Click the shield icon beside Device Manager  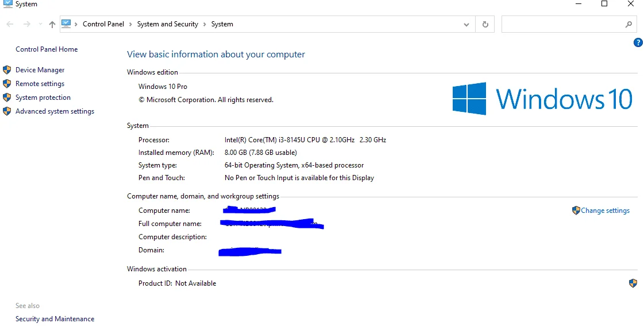click(x=7, y=70)
